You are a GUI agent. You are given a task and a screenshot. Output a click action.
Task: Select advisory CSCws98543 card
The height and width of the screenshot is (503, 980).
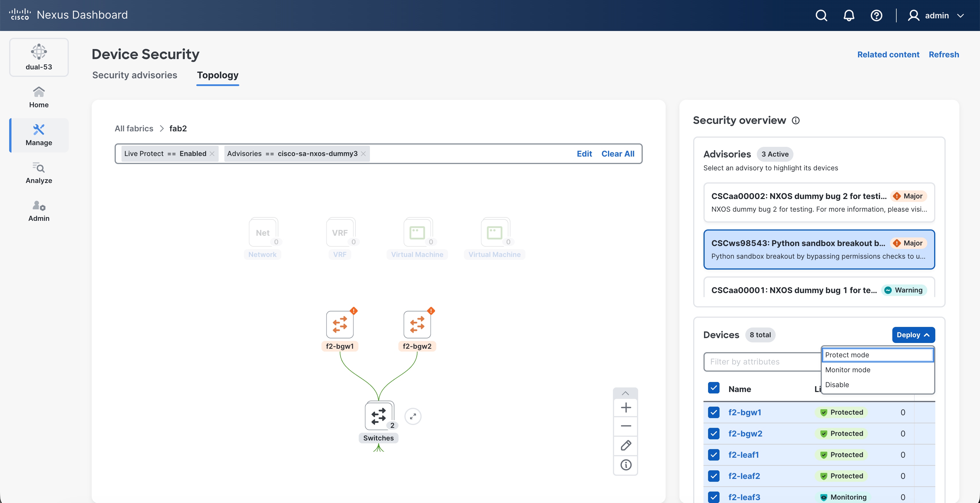coord(819,249)
